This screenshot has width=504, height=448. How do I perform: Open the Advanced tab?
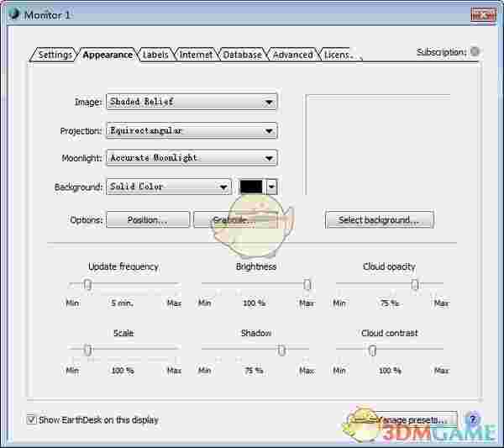(293, 55)
